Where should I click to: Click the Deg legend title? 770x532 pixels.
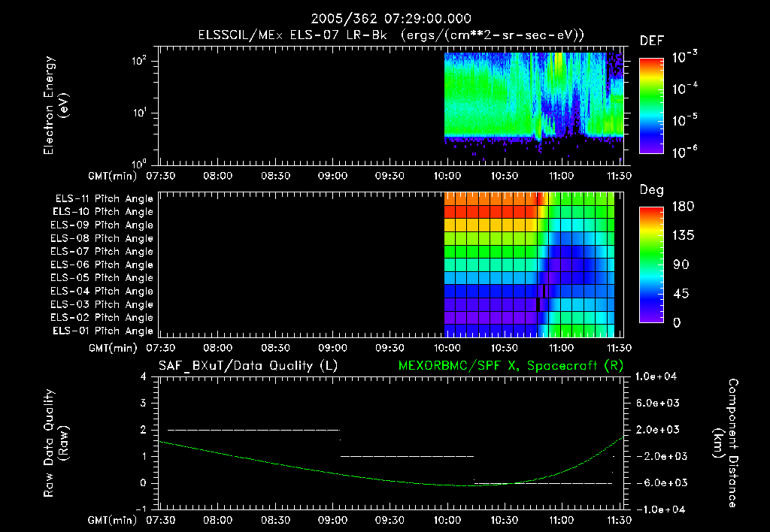pyautogui.click(x=652, y=190)
